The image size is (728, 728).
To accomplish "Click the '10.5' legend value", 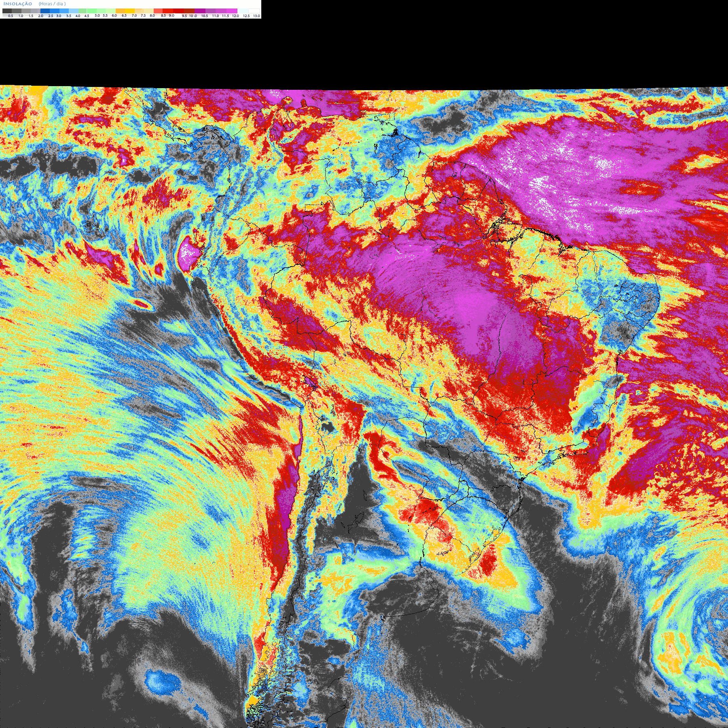I will (205, 16).
